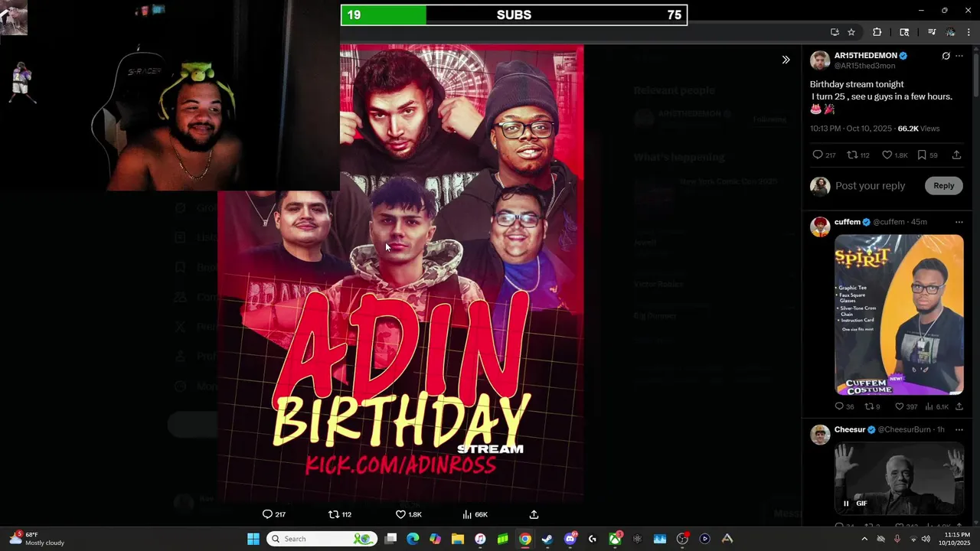Click reply icon showing 36 on cuffem post
This screenshot has height=551, width=980.
[839, 406]
